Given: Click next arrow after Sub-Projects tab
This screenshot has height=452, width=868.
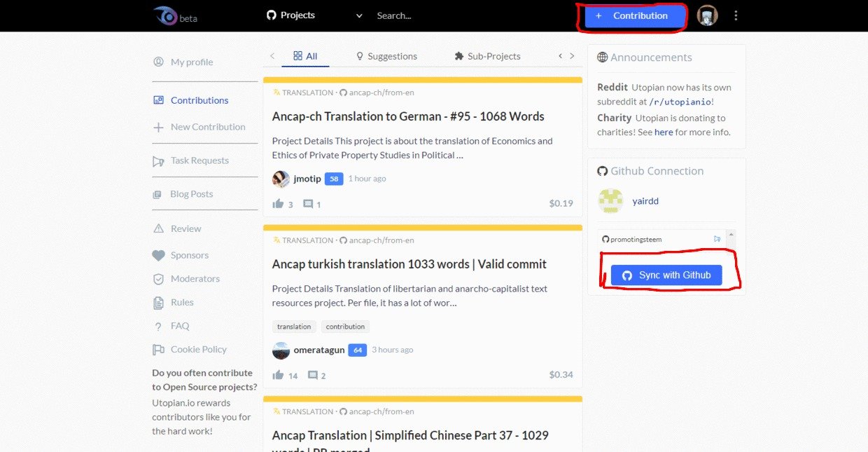Looking at the screenshot, I should tap(572, 56).
